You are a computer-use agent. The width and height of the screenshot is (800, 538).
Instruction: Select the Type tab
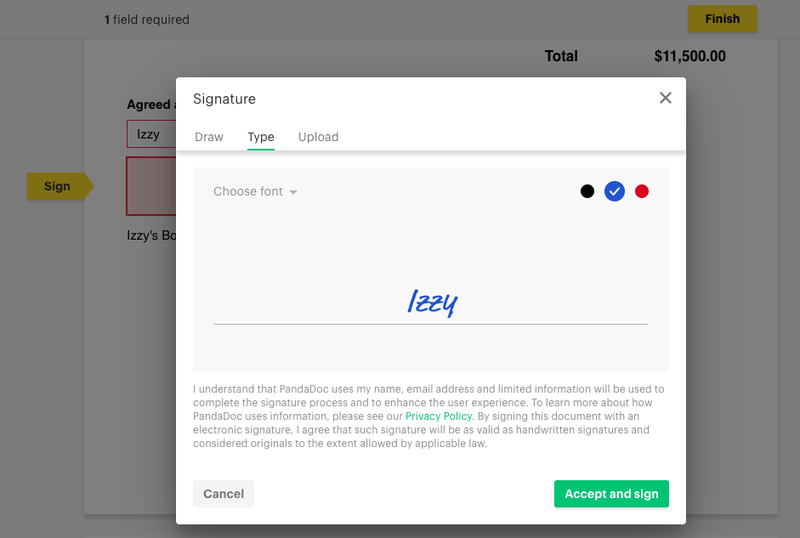point(261,137)
